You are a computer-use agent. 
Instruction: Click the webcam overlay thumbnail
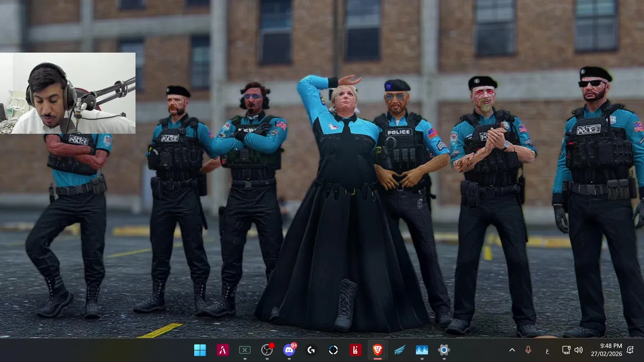(68, 93)
